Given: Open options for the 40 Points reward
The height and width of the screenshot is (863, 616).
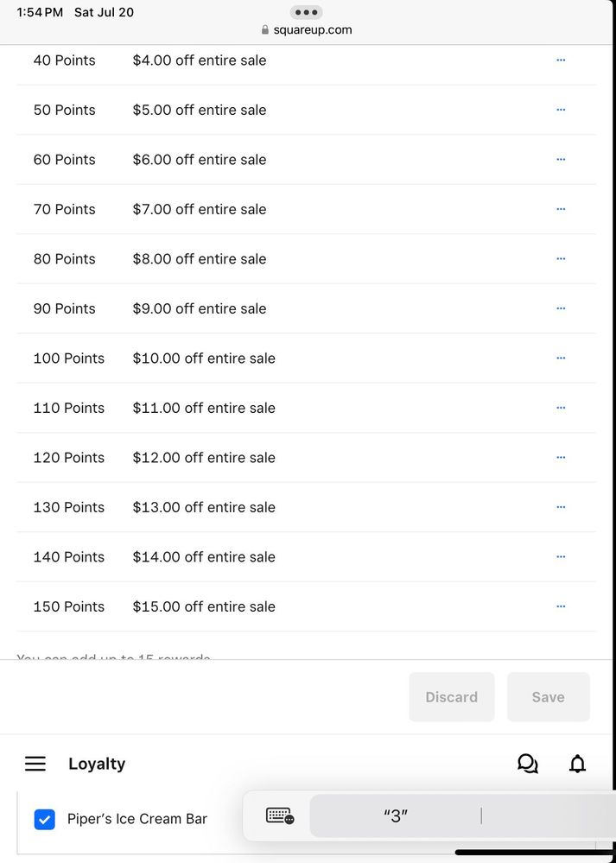Looking at the screenshot, I should (561, 60).
